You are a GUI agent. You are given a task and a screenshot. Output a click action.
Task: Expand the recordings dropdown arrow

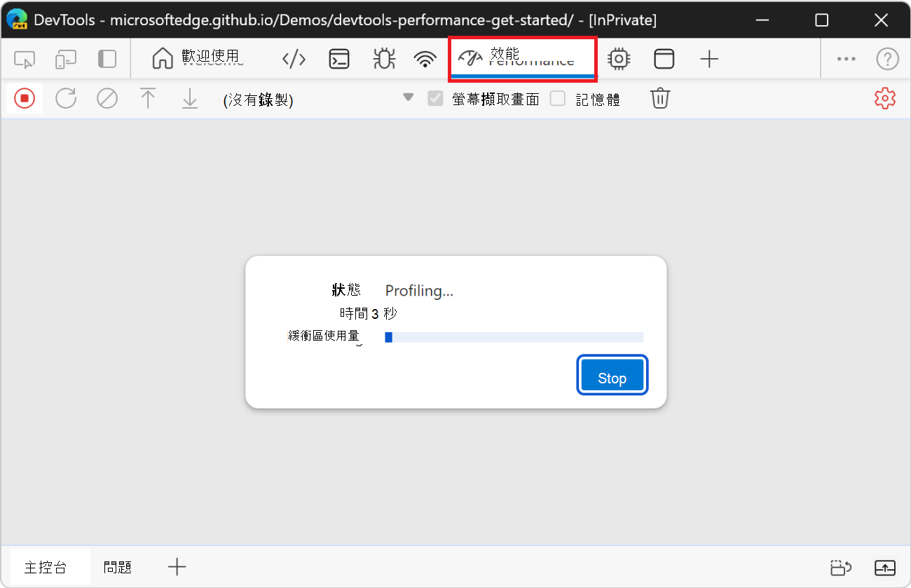[409, 98]
